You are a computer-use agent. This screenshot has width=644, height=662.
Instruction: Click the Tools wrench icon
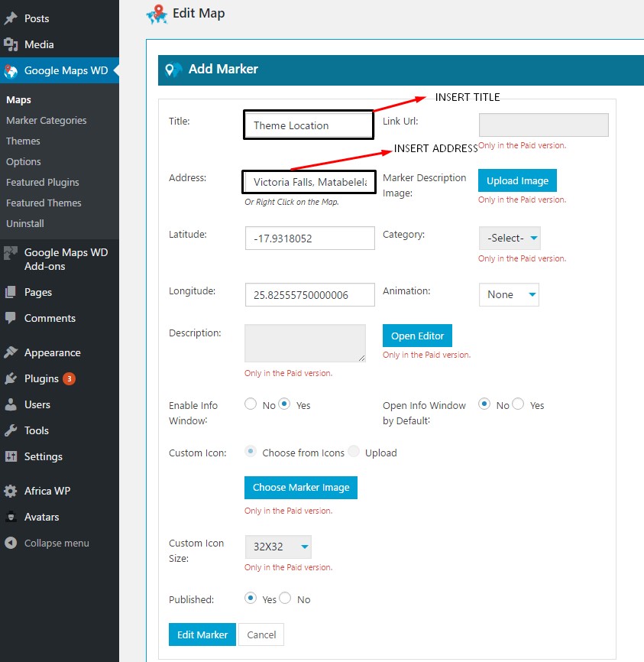coord(11,430)
